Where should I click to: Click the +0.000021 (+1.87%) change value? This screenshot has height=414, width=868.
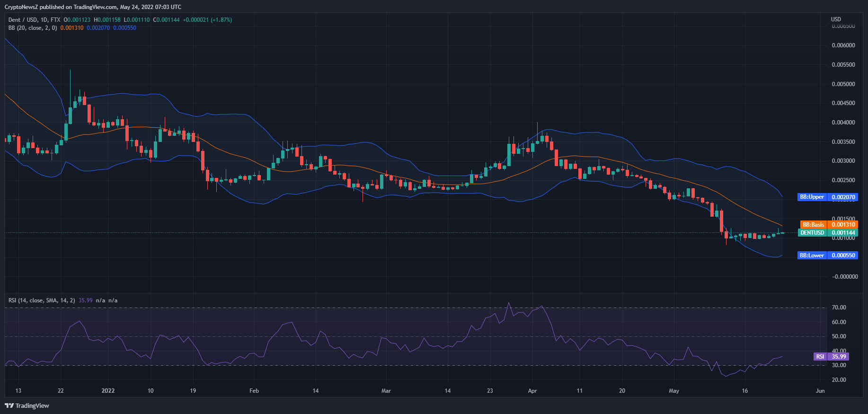[207, 20]
